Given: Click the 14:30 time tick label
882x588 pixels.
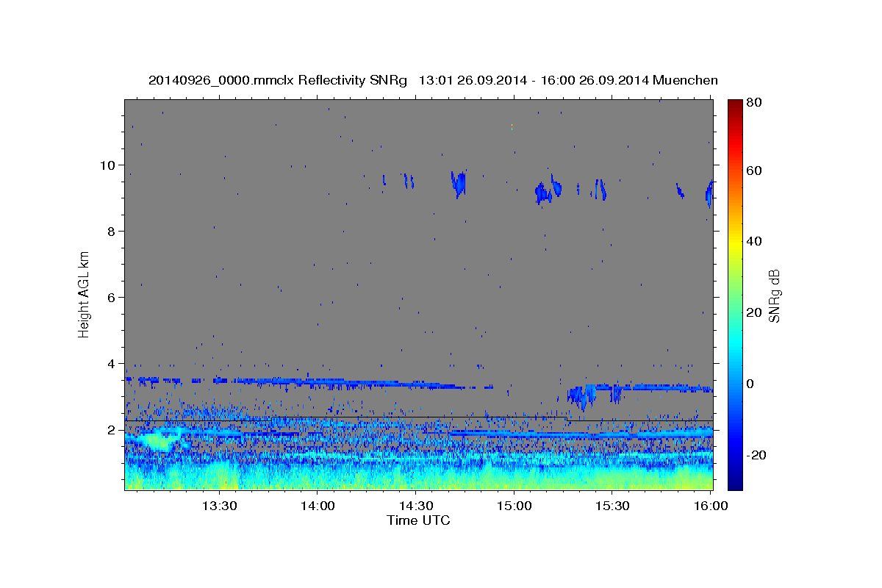Looking at the screenshot, I should click(x=416, y=506).
